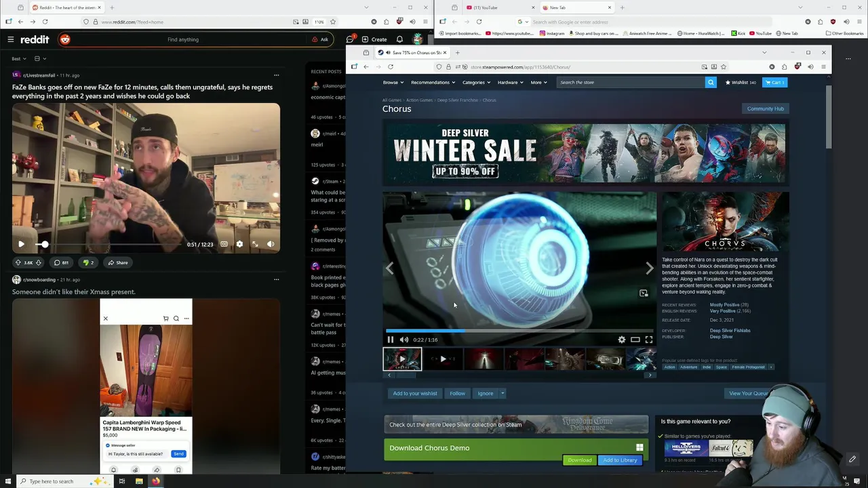Change Reddit feed view layout dropdown
This screenshot has height=488, width=868.
40,58
